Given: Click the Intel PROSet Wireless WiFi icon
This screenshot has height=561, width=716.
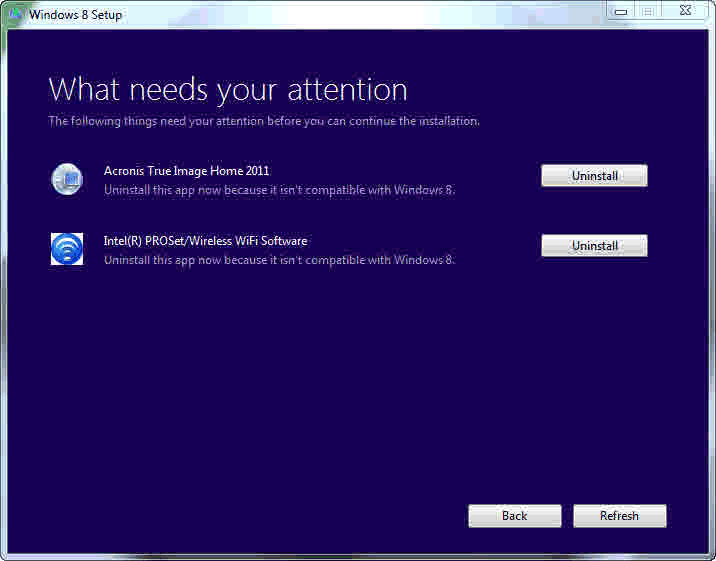Looking at the screenshot, I should tap(67, 249).
